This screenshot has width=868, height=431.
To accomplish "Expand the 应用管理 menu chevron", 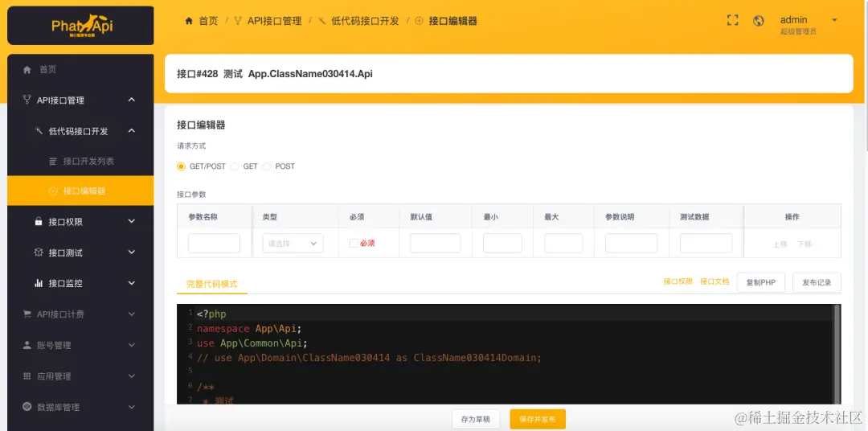I will pyautogui.click(x=131, y=376).
